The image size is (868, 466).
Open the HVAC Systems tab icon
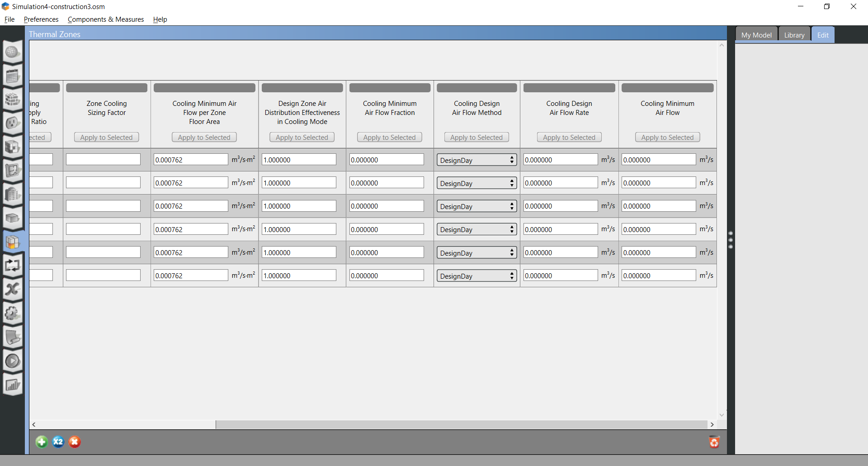click(13, 266)
